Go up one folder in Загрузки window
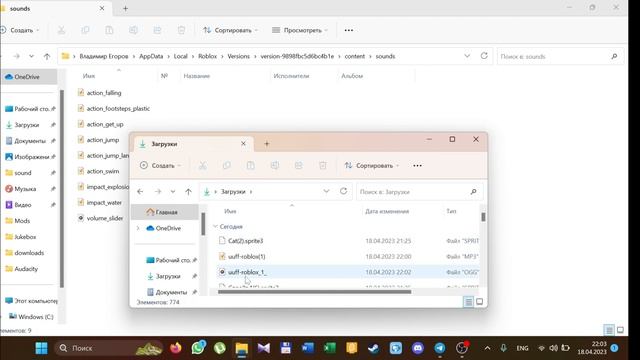 (x=188, y=191)
